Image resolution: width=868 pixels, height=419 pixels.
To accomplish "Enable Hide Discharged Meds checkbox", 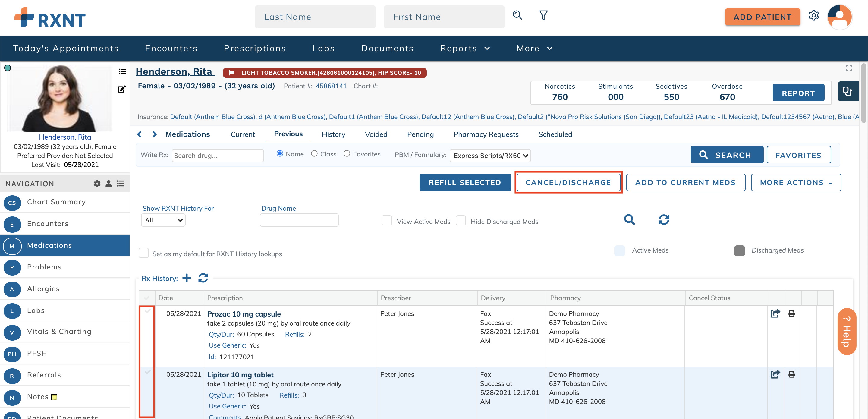I will [x=461, y=220].
